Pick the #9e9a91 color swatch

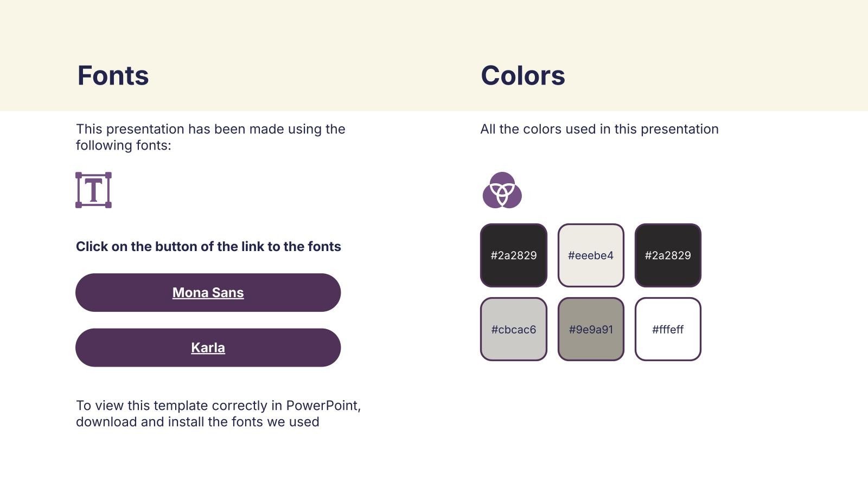(591, 329)
